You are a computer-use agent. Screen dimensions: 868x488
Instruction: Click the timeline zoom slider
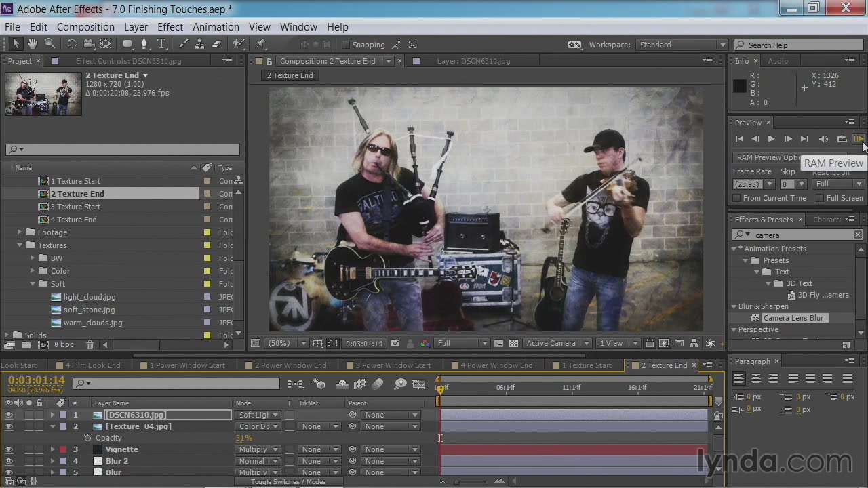pos(470,482)
